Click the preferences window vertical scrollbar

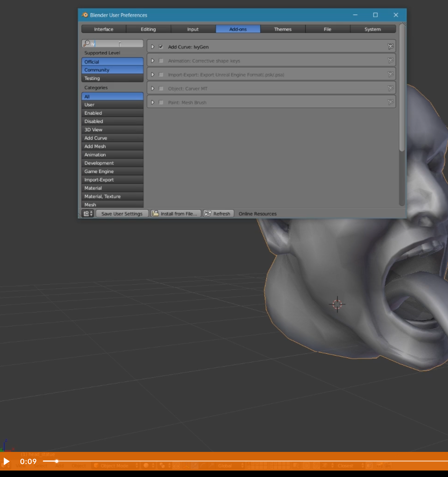(402, 87)
